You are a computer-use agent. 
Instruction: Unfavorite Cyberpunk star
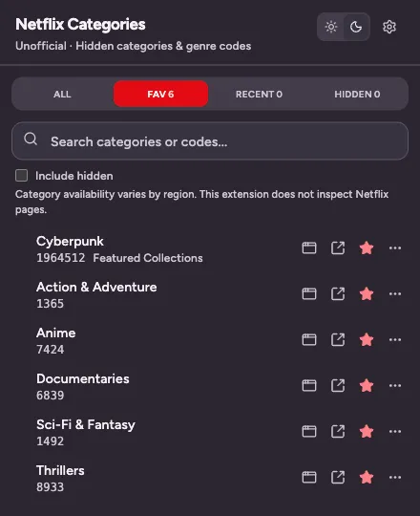367,247
